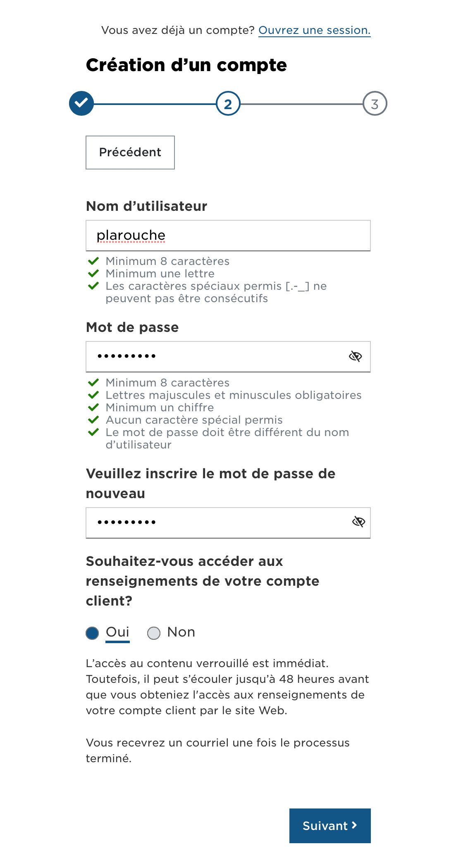Choose the Non radio button
Image resolution: width=468 pixels, height=868 pixels.
point(154,633)
